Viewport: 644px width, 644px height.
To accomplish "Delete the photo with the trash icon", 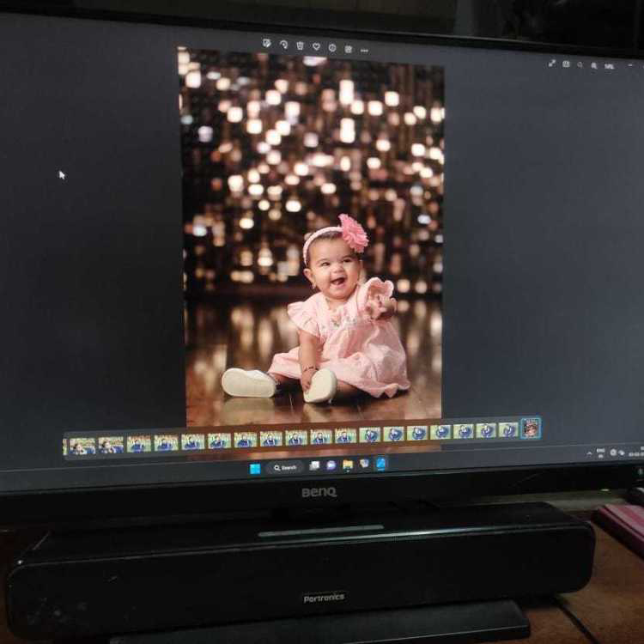I will click(300, 45).
